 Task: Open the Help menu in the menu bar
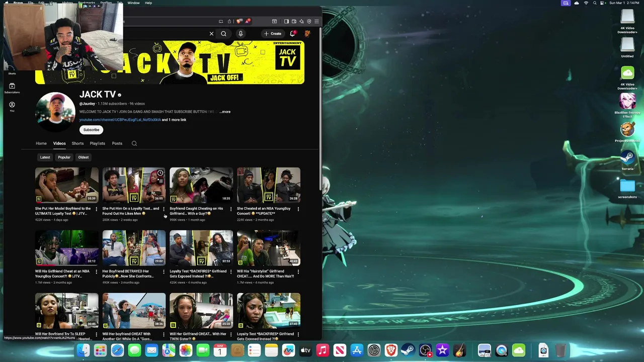(x=148, y=3)
